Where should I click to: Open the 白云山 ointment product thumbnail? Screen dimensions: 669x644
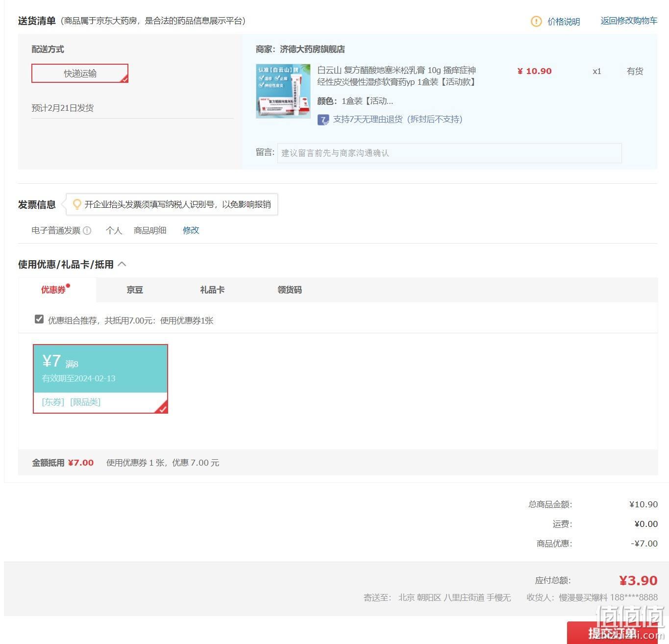283,91
